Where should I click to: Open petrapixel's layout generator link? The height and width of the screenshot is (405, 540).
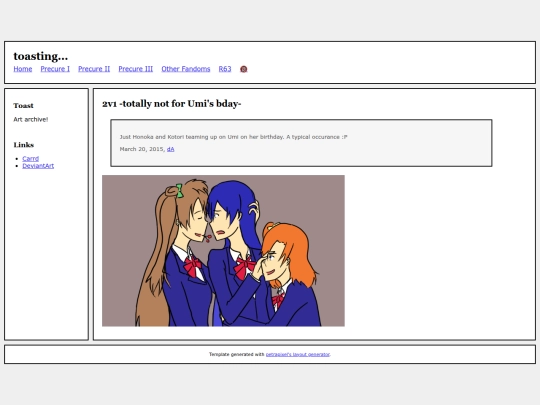pos(298,354)
